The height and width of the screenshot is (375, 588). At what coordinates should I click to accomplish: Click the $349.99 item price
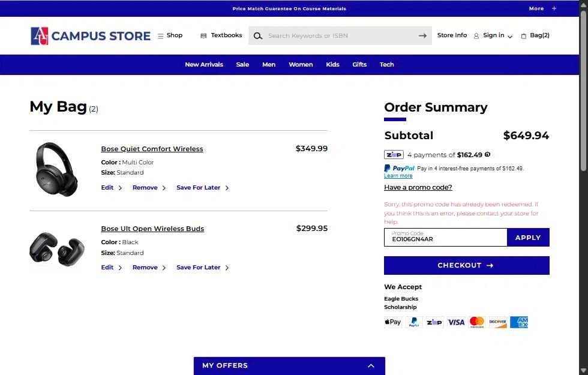click(311, 149)
